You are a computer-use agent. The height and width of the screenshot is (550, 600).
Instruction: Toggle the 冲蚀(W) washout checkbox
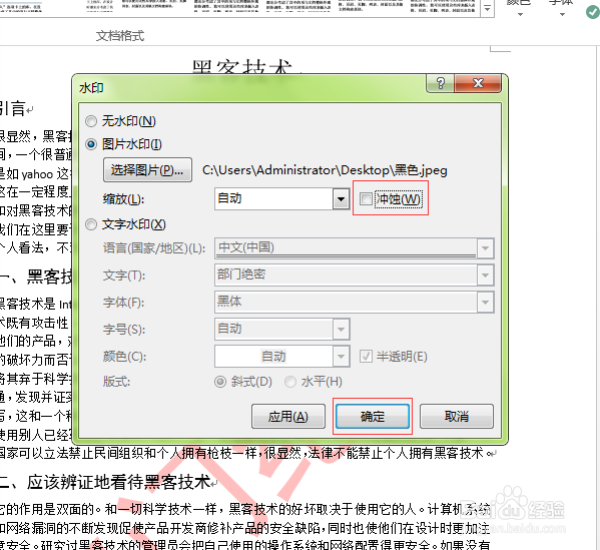click(366, 199)
